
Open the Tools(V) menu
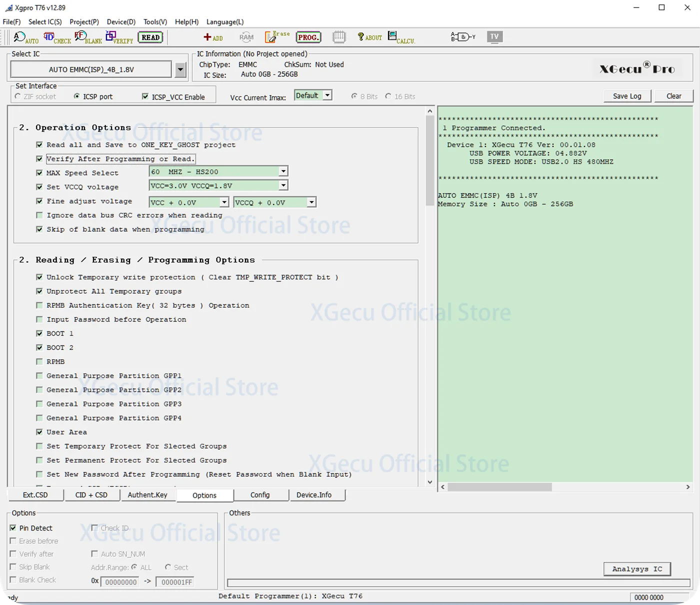pos(155,22)
